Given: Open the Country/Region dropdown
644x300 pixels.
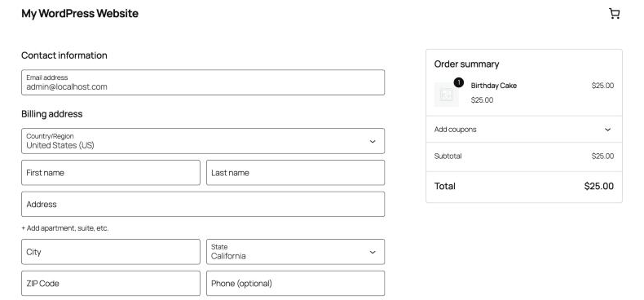Looking at the screenshot, I should click(x=203, y=141).
